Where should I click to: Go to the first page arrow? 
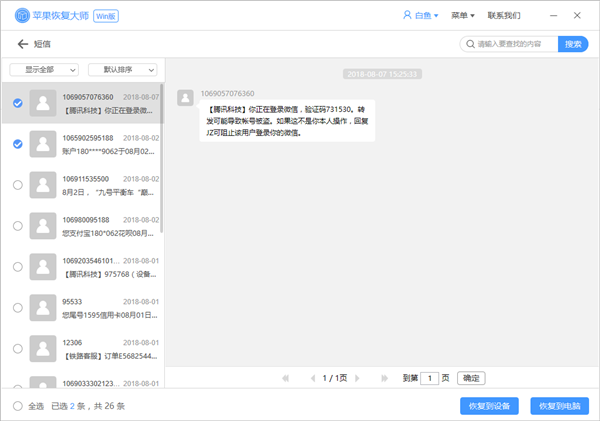pyautogui.click(x=285, y=378)
